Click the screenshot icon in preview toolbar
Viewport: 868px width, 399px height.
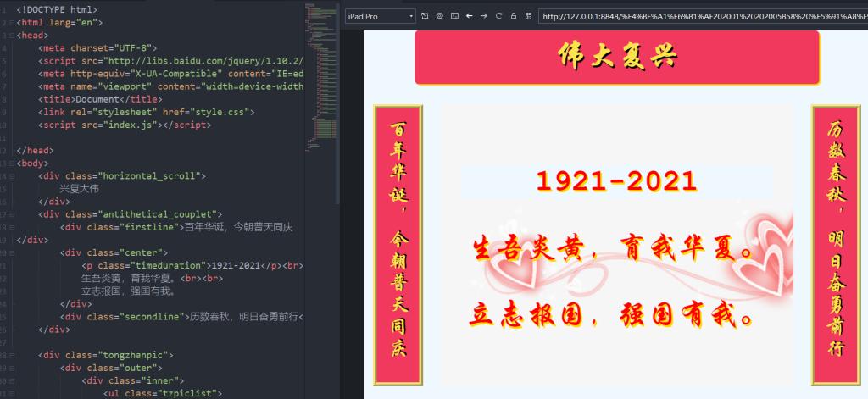[x=454, y=16]
